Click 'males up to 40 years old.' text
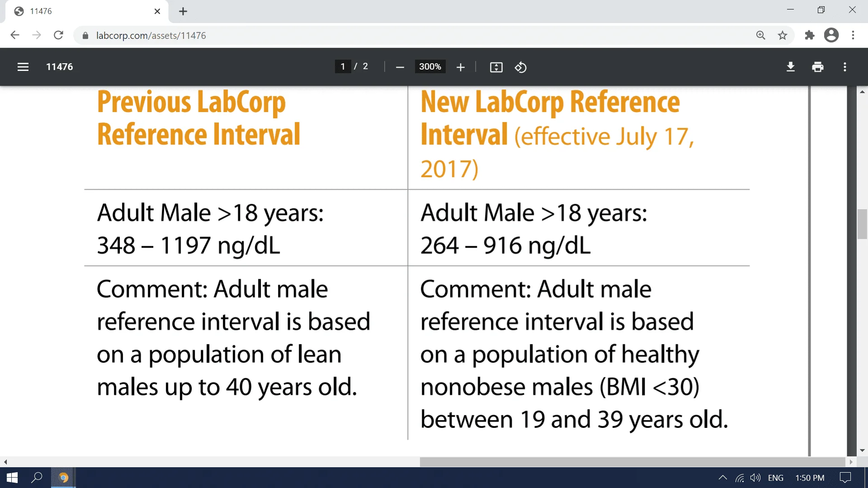Viewport: 868px width, 488px height. (227, 387)
